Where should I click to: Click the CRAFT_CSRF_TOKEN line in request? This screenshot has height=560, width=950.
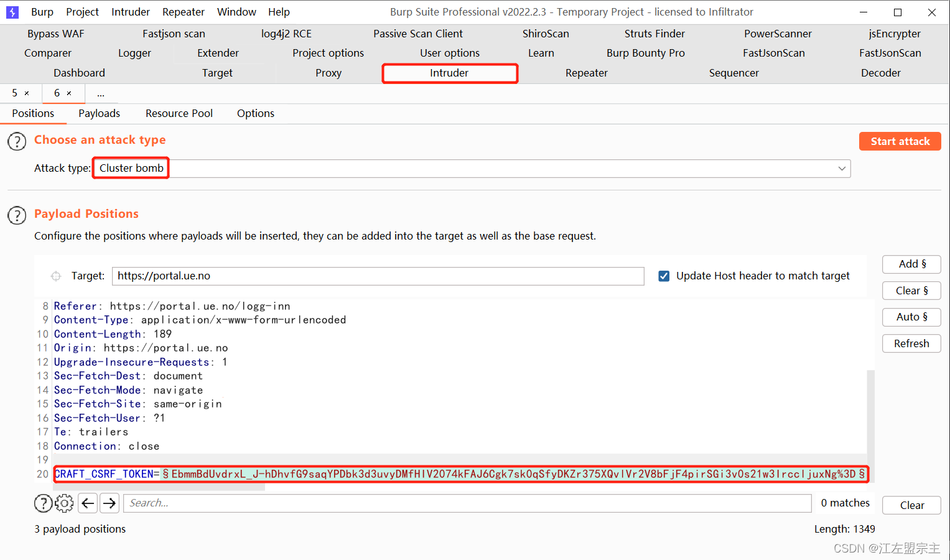(x=461, y=474)
